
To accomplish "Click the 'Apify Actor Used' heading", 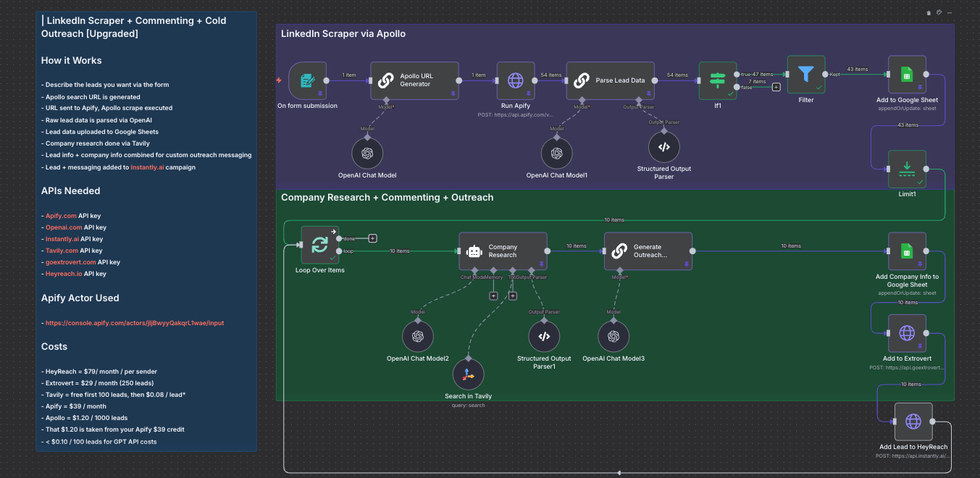I will point(80,298).
